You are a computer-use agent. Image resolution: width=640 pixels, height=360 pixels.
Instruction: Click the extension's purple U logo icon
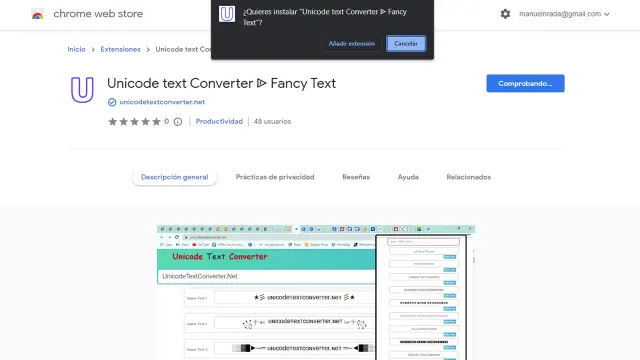(x=82, y=90)
